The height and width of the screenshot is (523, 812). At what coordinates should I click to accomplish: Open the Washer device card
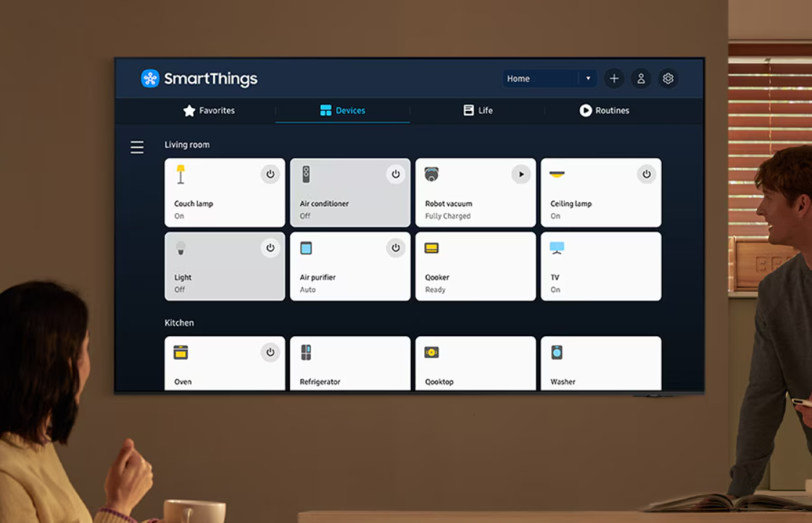pos(601,364)
